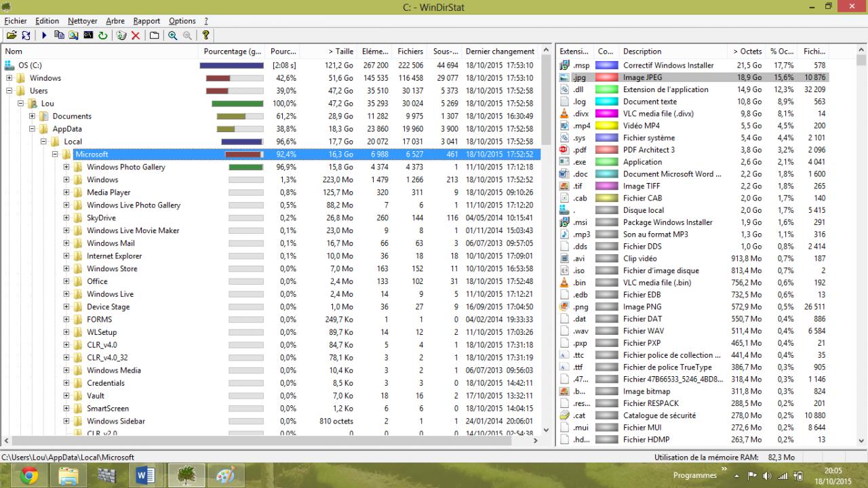This screenshot has width=868, height=488.
Task: Sort tree by the Nom column header
Action: click(x=100, y=52)
